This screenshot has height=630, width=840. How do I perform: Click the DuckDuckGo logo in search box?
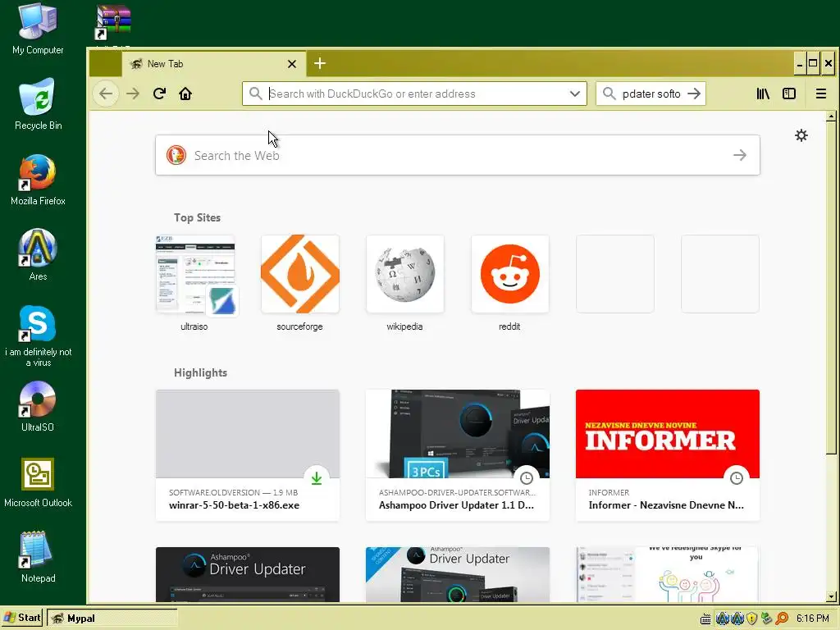click(176, 155)
